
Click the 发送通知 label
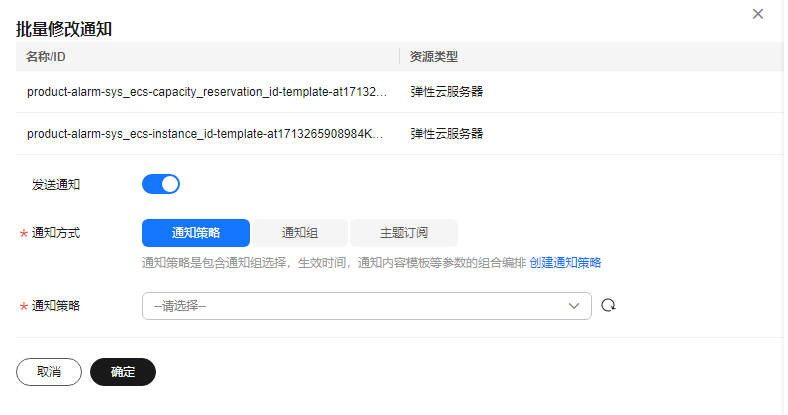(56, 184)
